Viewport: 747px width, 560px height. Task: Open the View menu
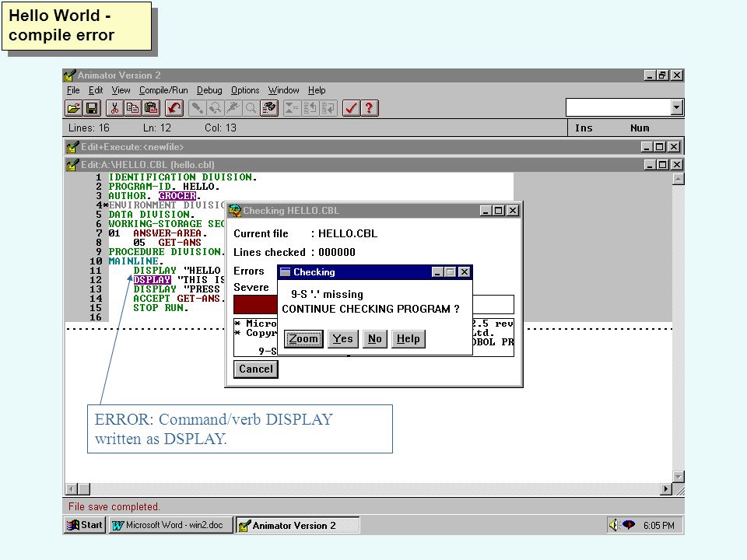(121, 90)
